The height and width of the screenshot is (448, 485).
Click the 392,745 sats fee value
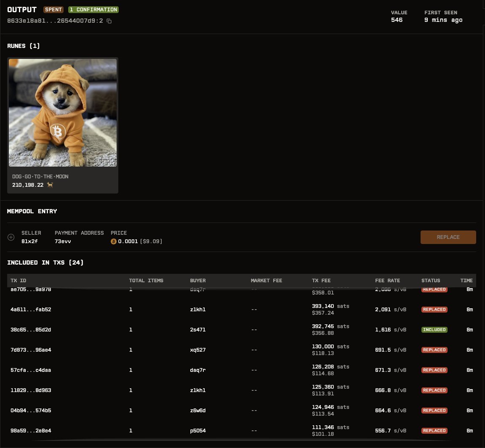[330, 326]
